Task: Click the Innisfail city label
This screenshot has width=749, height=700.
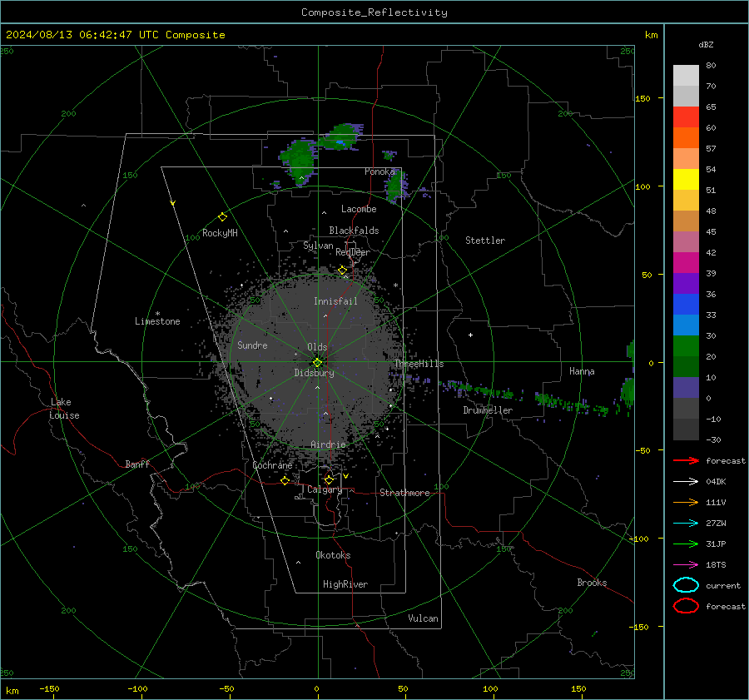Action: click(x=335, y=301)
